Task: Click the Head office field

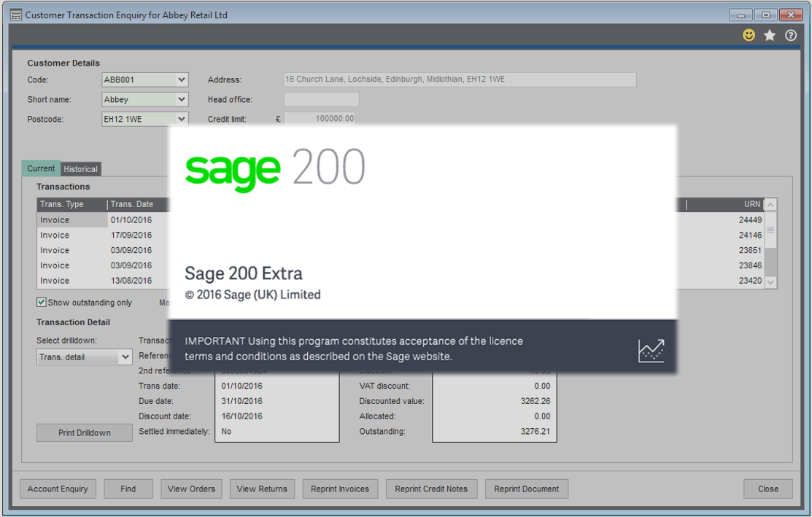Action: pyautogui.click(x=321, y=99)
